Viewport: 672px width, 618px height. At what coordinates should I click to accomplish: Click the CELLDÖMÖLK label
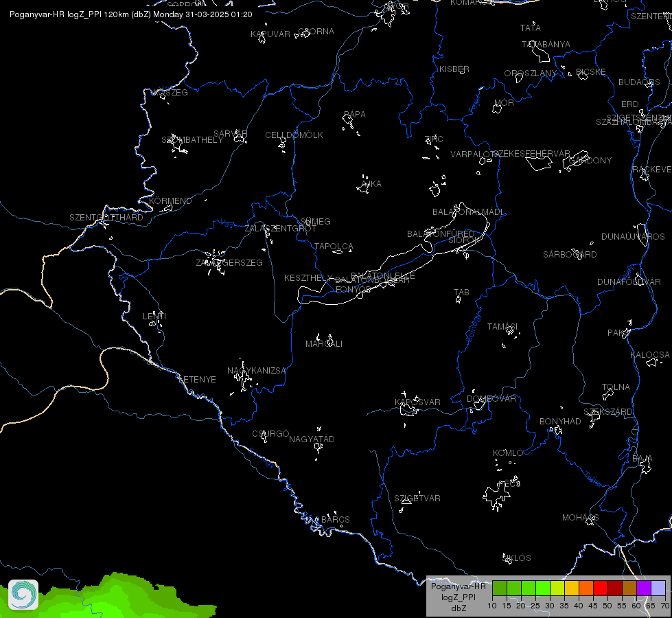coord(294,135)
